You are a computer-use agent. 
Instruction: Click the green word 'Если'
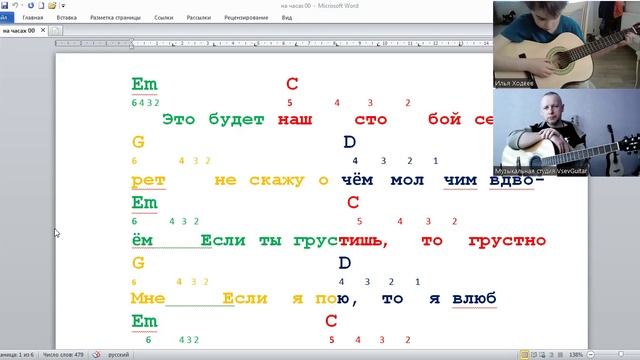223,240
